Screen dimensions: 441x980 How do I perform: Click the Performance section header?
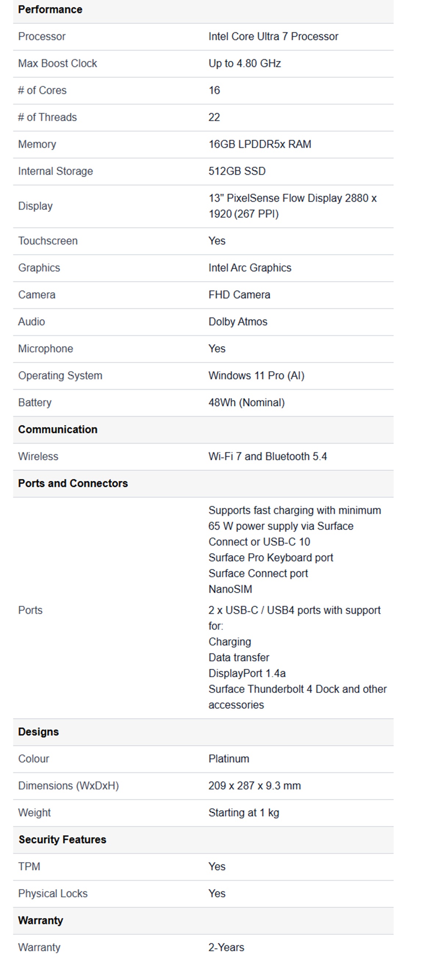pyautogui.click(x=50, y=10)
